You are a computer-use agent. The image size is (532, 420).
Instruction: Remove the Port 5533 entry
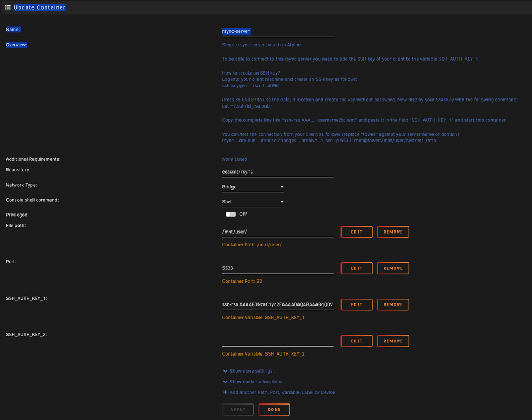click(393, 268)
